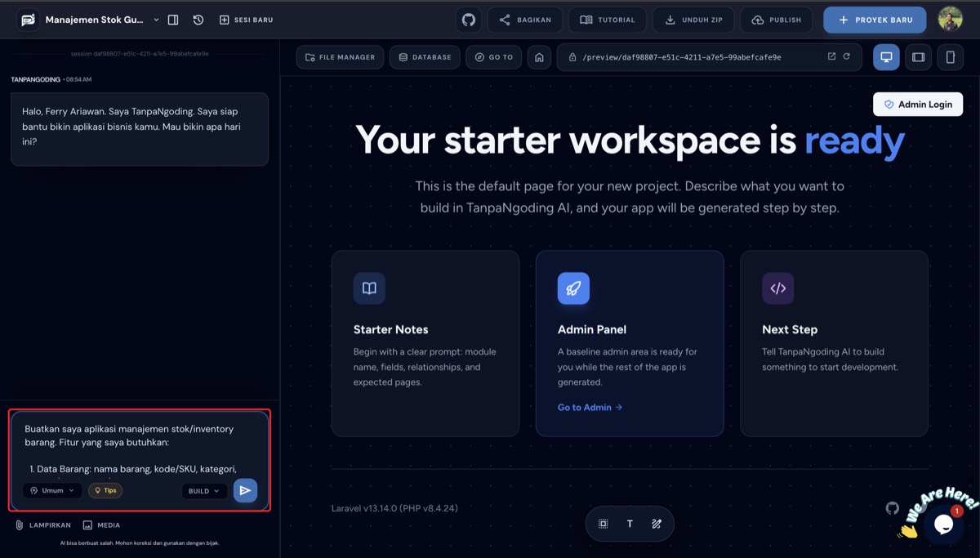Screen dimensions: 980x558
Task: Click the TanpaNgoding greeting message bubble
Action: pos(140,129)
